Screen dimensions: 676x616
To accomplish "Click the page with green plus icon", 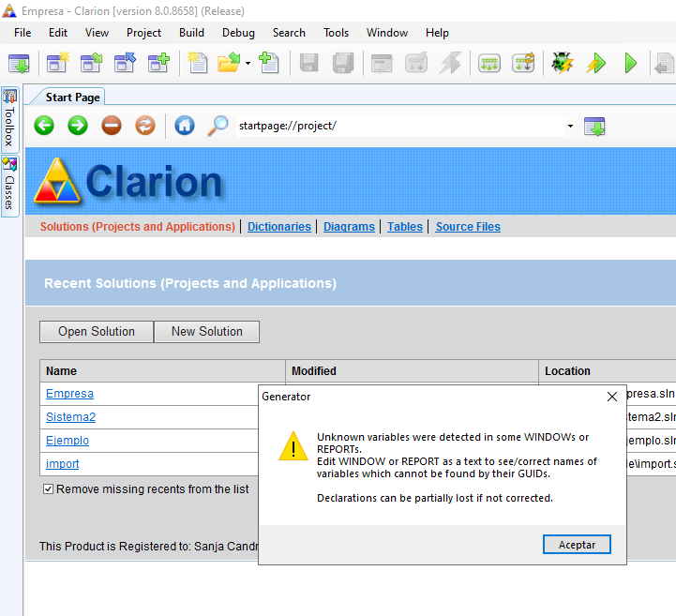I will pyautogui.click(x=269, y=63).
